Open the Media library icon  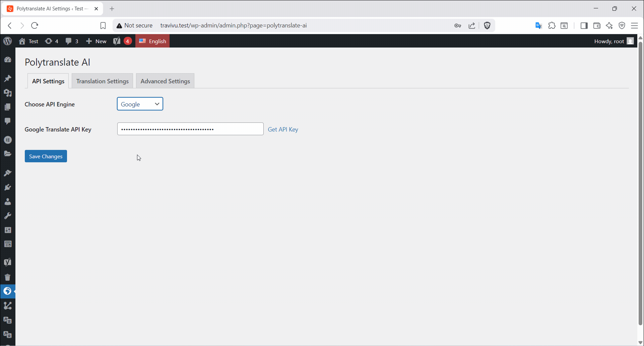[x=8, y=93]
